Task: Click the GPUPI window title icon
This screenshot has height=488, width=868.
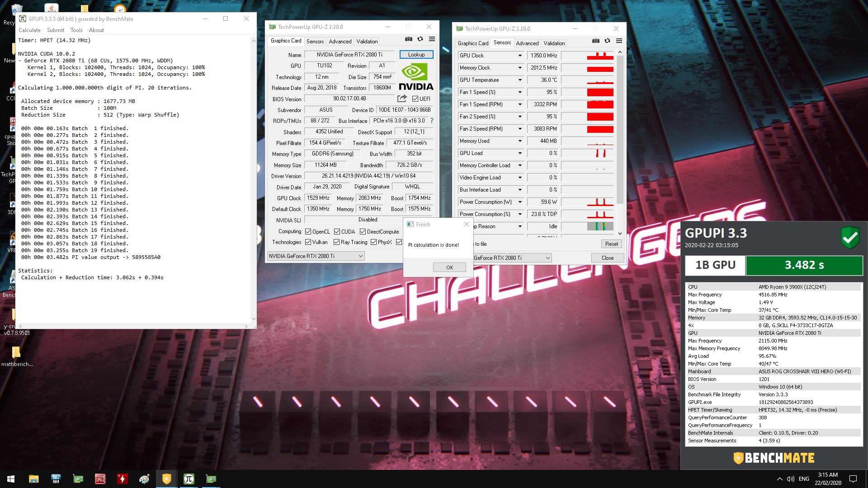Action: coord(23,19)
